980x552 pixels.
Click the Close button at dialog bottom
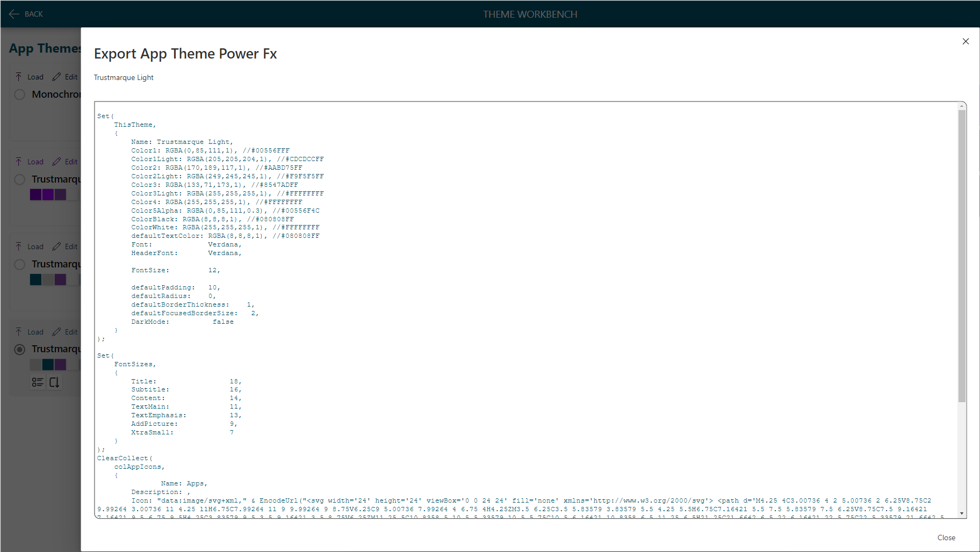point(946,538)
